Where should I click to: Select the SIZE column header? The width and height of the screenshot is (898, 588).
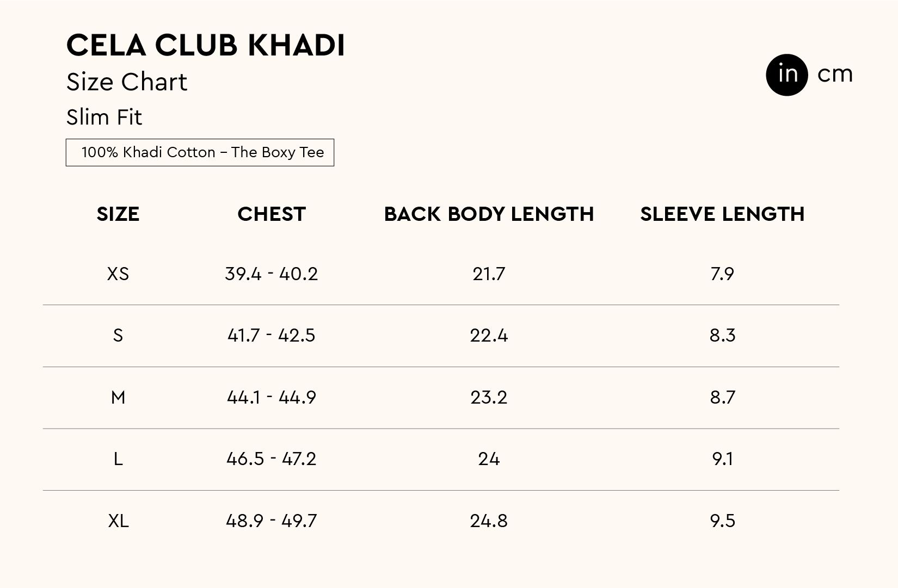pos(118,214)
